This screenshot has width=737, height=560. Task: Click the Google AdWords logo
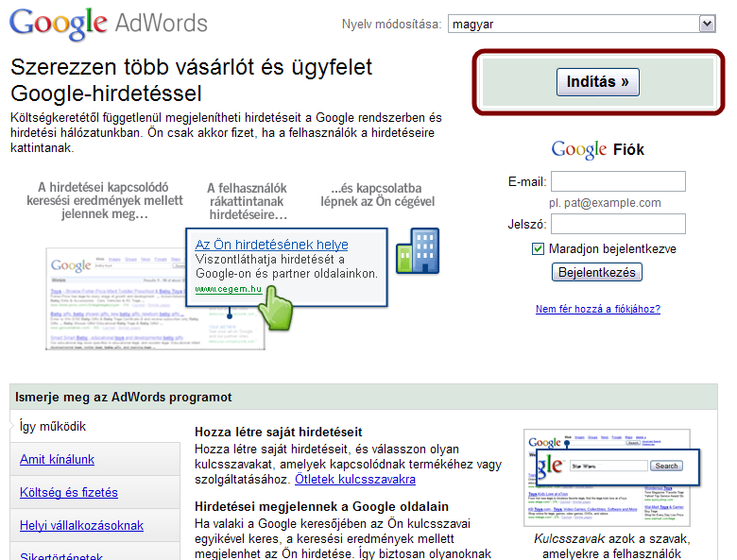109,24
